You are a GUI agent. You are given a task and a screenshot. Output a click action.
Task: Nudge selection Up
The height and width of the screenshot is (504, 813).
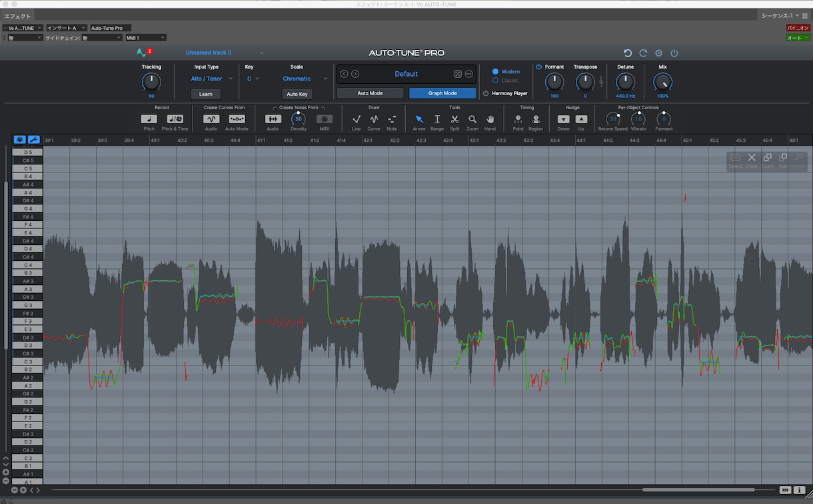[581, 119]
